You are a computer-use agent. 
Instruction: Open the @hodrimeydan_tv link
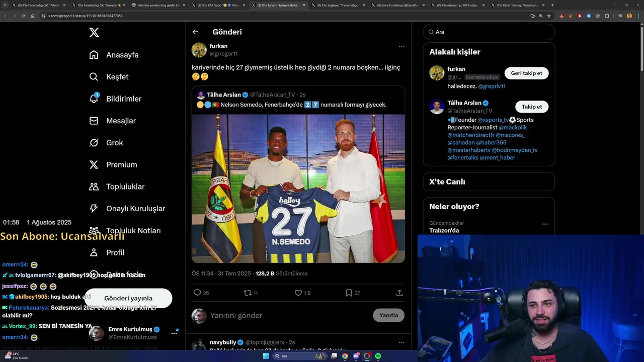click(x=515, y=150)
